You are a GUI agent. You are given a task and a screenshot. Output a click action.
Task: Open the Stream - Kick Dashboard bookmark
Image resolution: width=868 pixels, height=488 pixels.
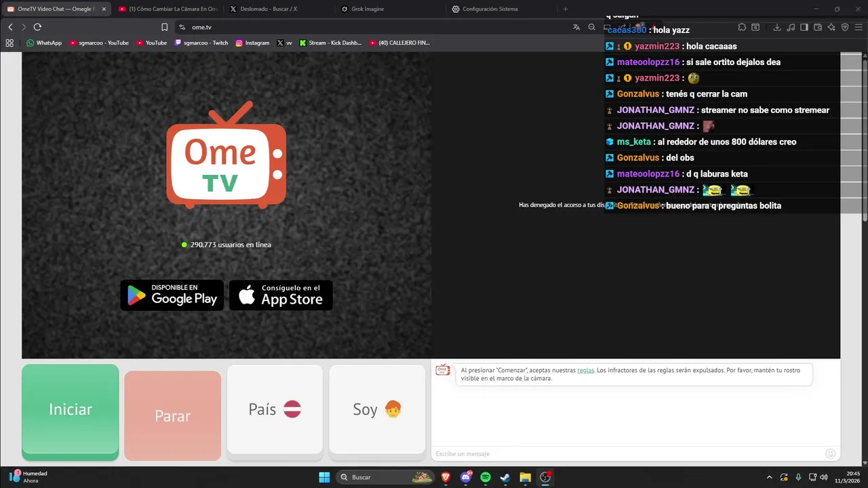coord(330,43)
